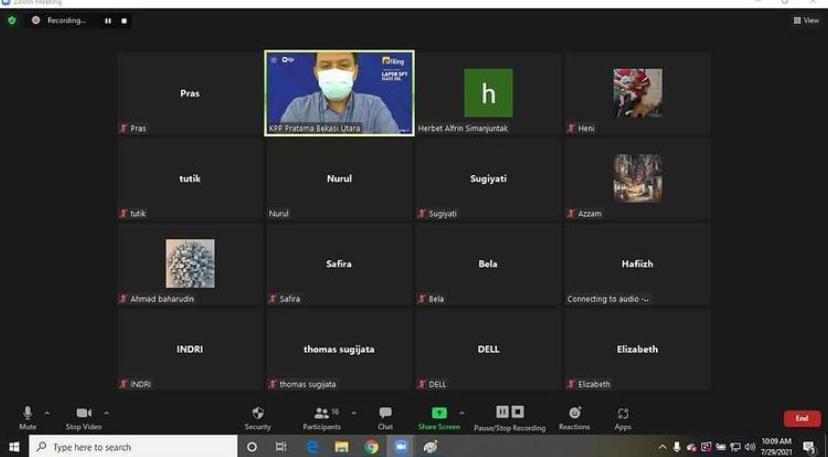828x457 pixels.
Task: Expand audio options arrow next to Mute
Action: 47,413
